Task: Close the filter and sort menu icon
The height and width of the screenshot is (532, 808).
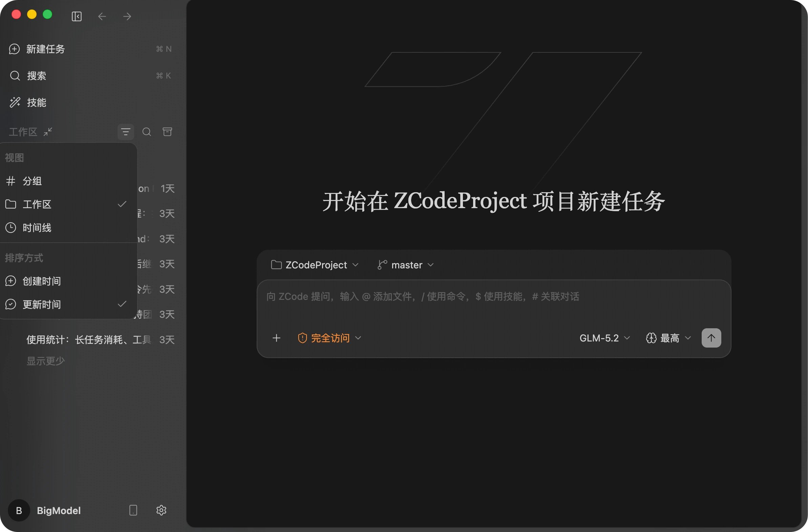Action: click(x=126, y=132)
